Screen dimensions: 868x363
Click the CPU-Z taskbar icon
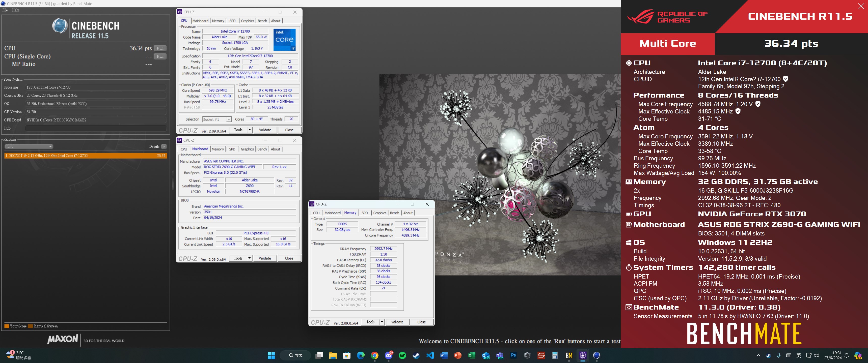pyautogui.click(x=583, y=356)
